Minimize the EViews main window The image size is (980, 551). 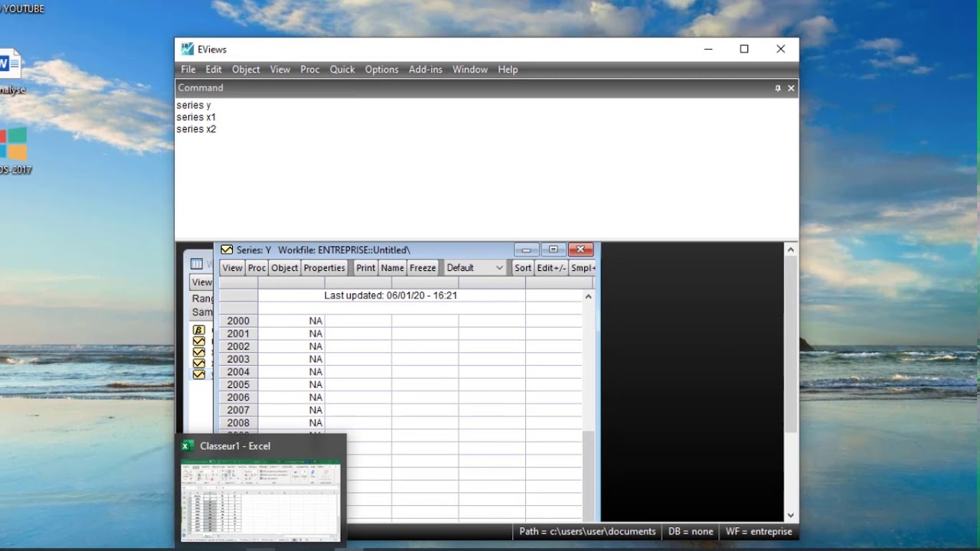[708, 49]
